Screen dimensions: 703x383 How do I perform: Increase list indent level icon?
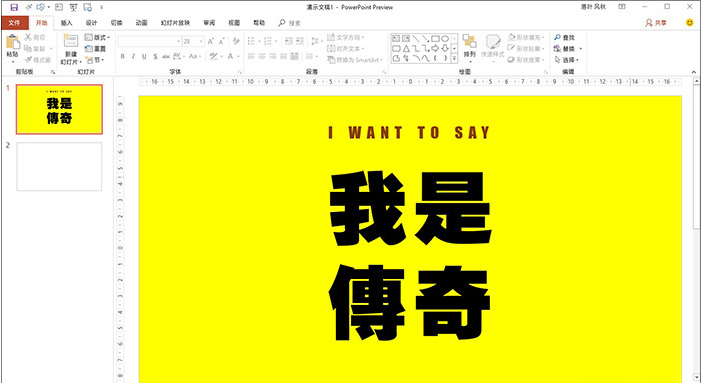299,41
